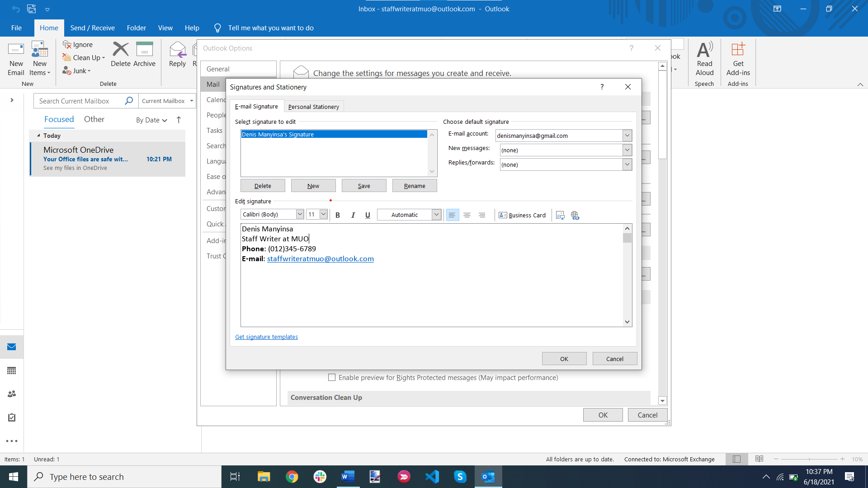Open the Send / Receive ribbon tab
868x488 pixels.
[x=92, y=28]
